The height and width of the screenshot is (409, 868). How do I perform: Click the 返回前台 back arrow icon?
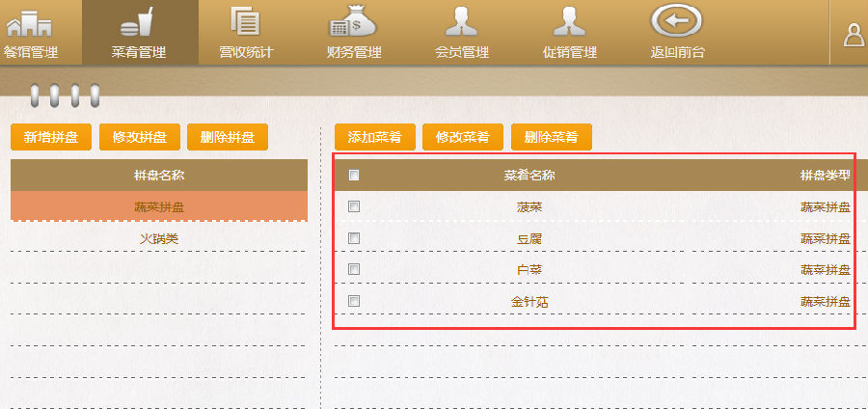click(x=676, y=21)
